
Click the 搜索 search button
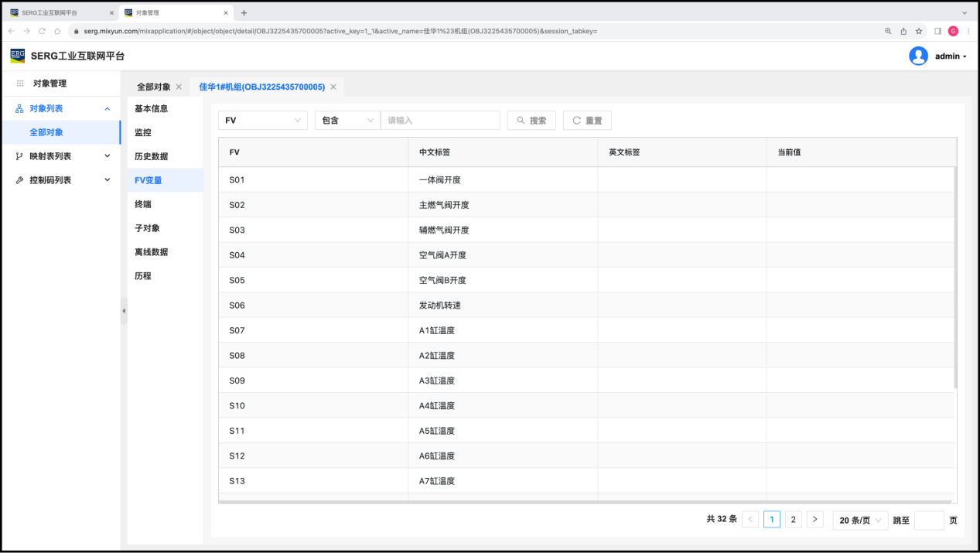[531, 121]
